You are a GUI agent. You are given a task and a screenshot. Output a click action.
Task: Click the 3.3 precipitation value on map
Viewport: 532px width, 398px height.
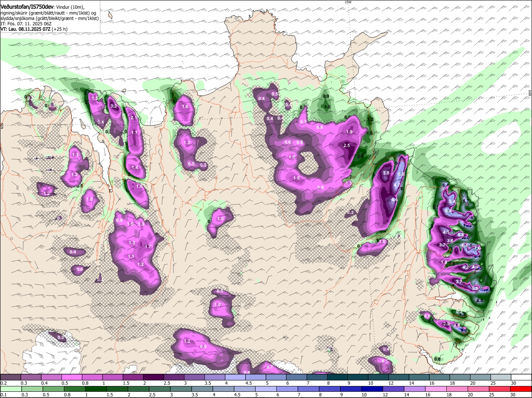point(113,106)
